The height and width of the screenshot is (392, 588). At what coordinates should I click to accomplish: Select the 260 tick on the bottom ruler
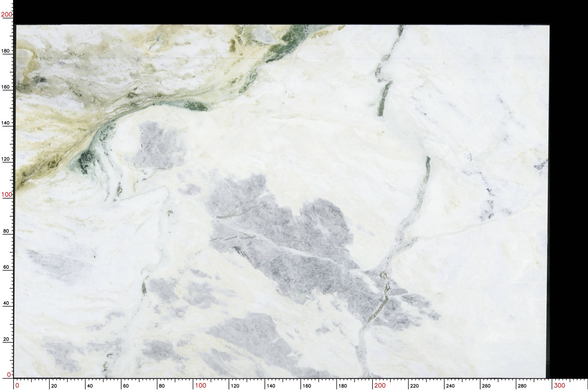pos(486,386)
